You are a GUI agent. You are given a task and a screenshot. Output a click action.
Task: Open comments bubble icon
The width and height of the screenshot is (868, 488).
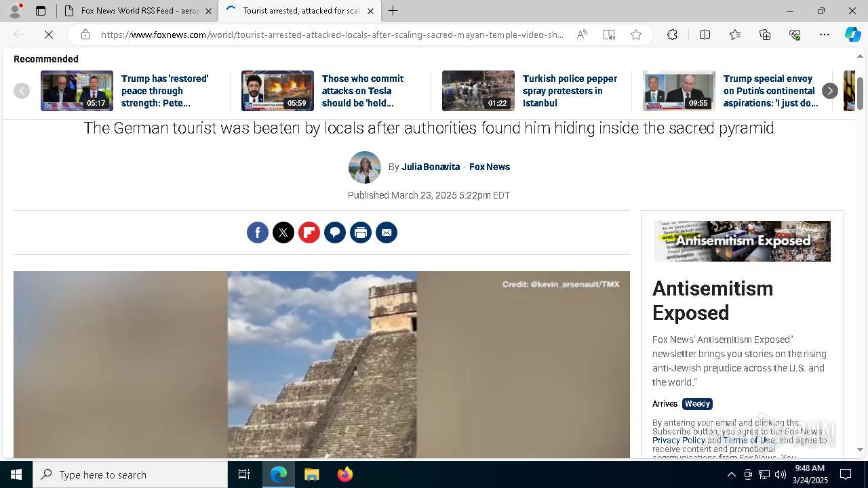[x=335, y=232]
